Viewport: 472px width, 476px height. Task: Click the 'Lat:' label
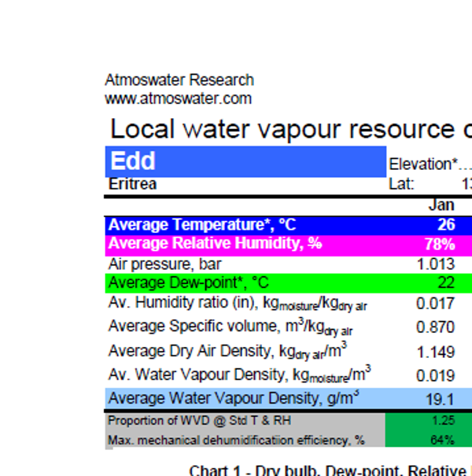click(x=401, y=184)
